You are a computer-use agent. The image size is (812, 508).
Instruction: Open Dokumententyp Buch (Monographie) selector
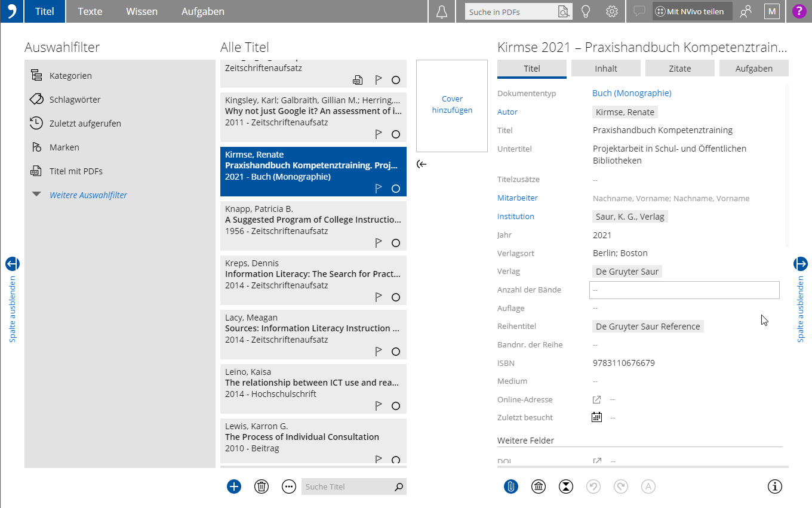coord(632,93)
